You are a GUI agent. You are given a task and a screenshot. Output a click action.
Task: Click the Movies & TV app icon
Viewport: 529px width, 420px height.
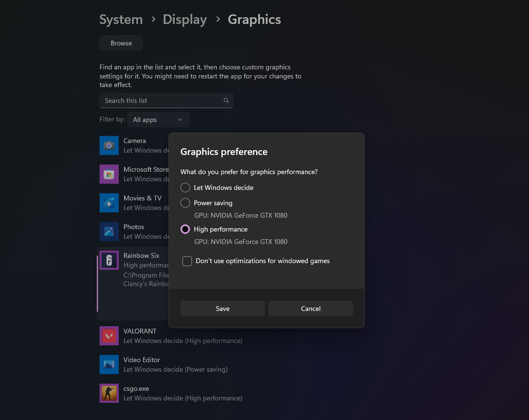[x=109, y=202]
